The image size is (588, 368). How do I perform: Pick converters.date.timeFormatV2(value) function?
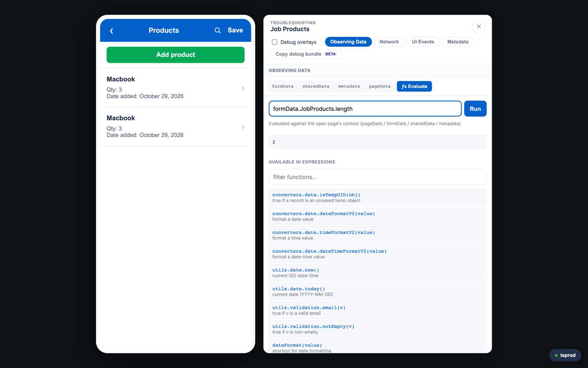pyautogui.click(x=378, y=235)
